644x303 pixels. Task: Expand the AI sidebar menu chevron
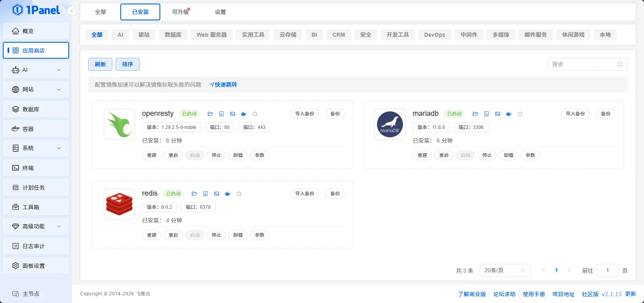click(59, 70)
